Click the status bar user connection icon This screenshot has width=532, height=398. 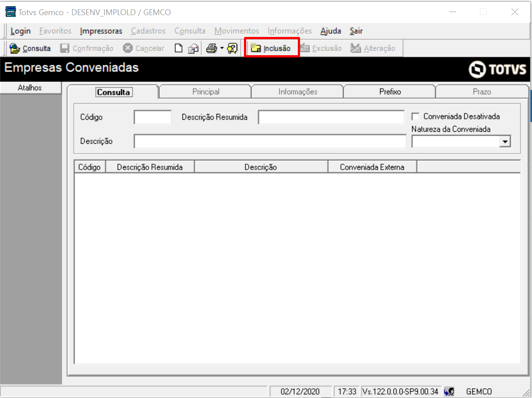449,392
